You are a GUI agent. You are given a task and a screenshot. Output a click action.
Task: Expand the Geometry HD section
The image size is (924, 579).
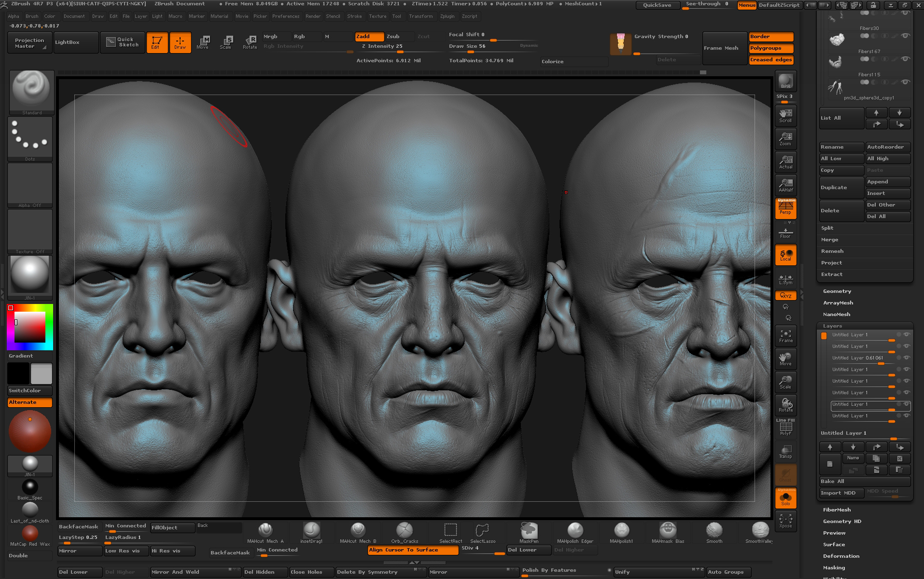(x=842, y=522)
